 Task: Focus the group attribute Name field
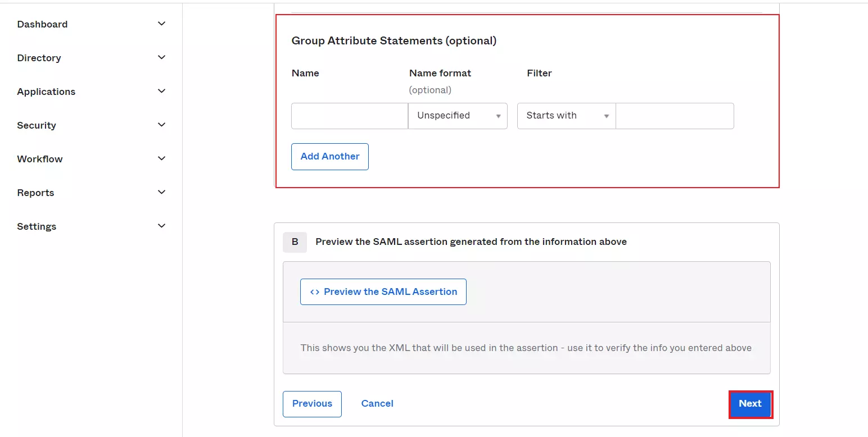click(x=350, y=116)
